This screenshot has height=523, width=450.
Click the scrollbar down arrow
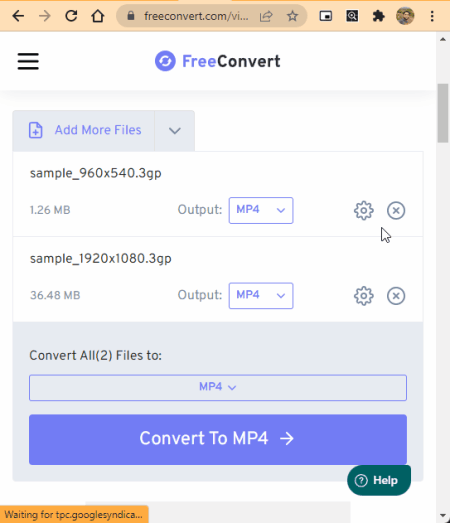443,516
